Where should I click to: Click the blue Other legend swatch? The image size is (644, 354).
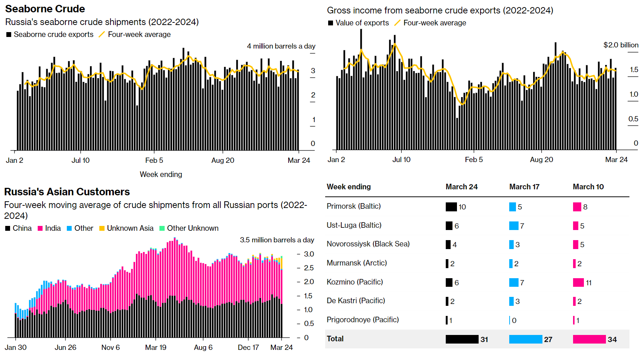pos(69,229)
